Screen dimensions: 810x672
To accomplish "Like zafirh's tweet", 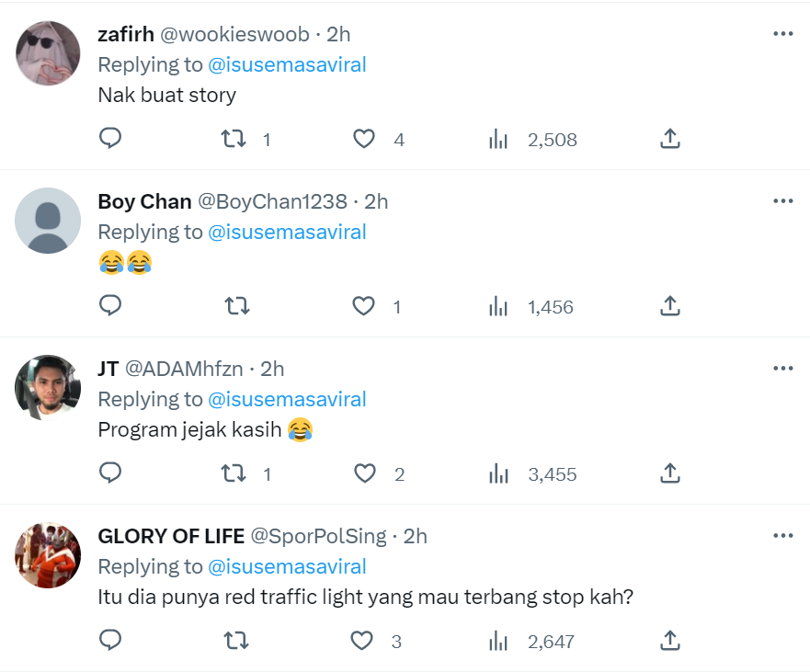I will (365, 139).
